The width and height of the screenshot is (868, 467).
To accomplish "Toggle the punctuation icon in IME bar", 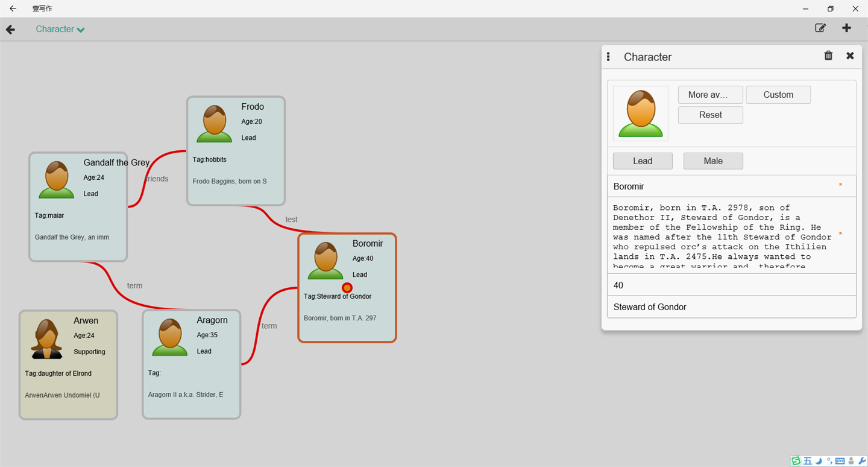I will click(829, 461).
